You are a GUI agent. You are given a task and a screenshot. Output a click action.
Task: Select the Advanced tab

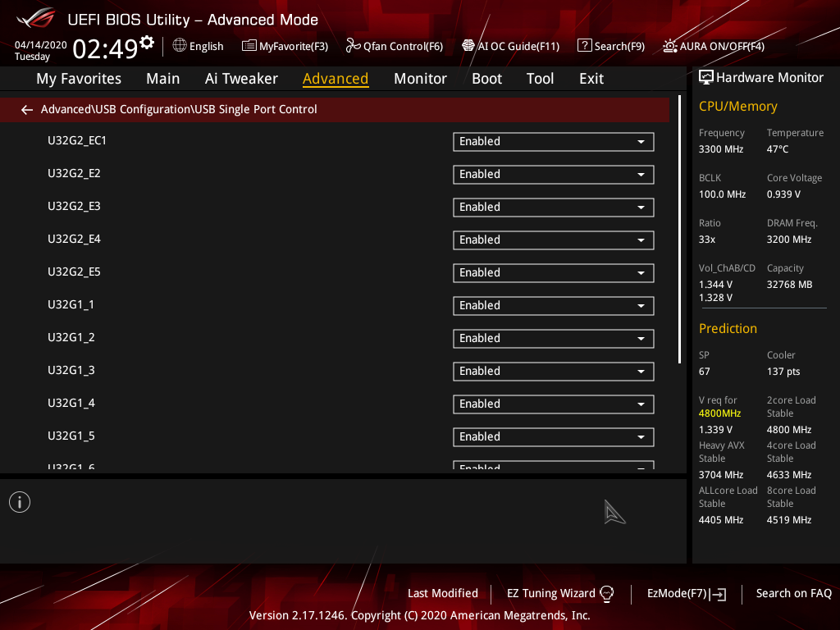(336, 79)
